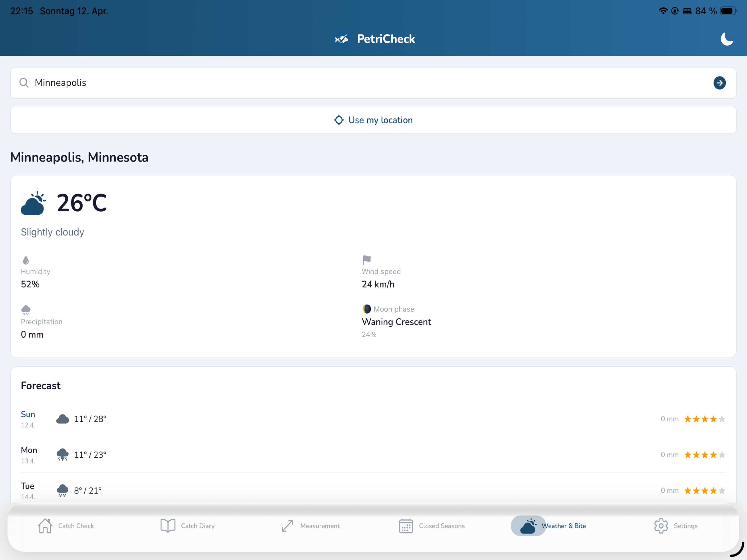Click Monday's 11° / 23° temperatures

[90, 455]
